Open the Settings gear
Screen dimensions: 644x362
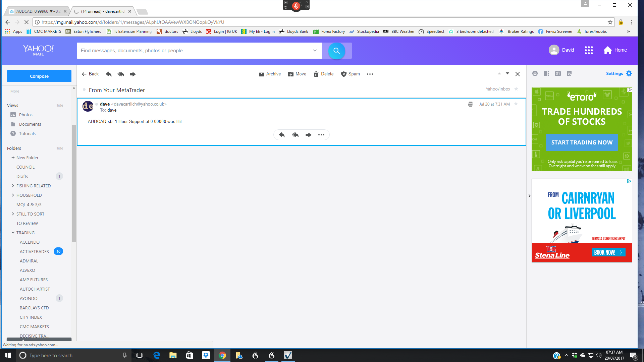click(629, 73)
